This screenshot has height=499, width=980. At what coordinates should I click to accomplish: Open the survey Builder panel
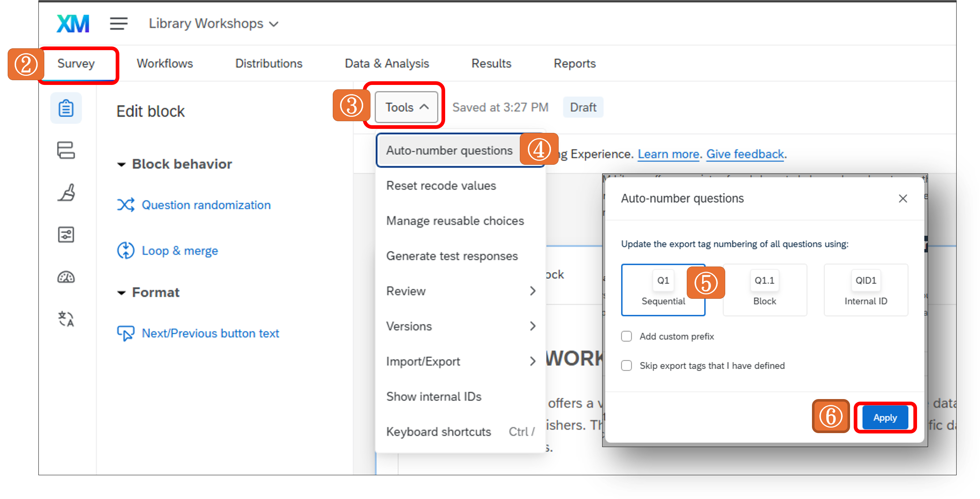pyautogui.click(x=66, y=108)
